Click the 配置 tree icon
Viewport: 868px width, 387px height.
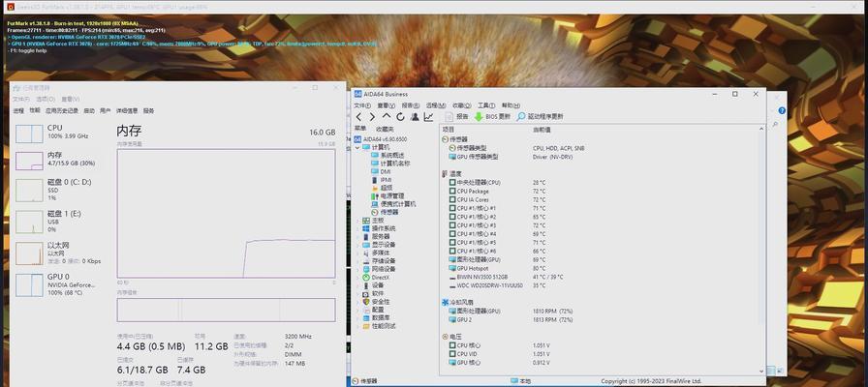click(x=366, y=311)
